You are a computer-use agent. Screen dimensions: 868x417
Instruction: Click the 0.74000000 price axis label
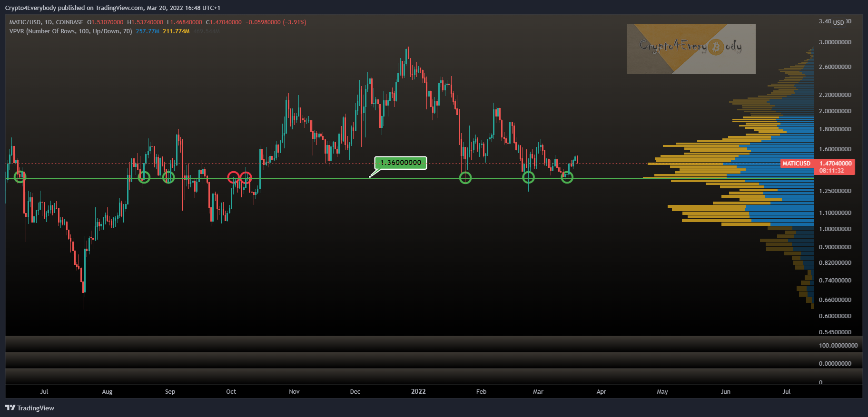pos(835,281)
